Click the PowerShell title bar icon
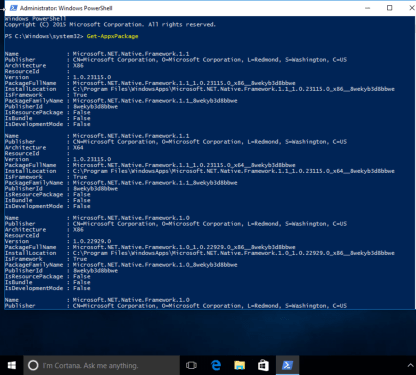This screenshot has height=375, width=416. [x=13, y=8]
